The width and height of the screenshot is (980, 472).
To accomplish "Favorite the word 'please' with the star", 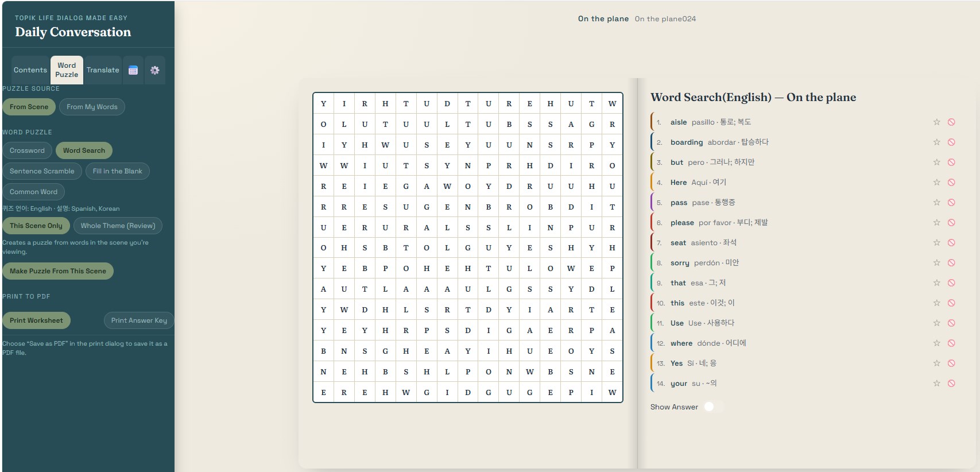I will click(936, 223).
